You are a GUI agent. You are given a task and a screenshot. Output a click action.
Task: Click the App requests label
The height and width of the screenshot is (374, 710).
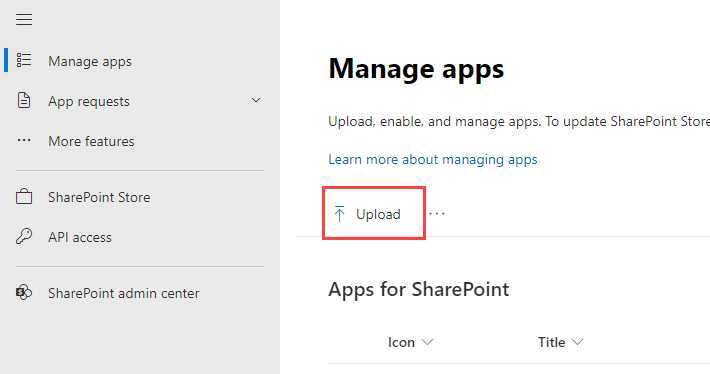pyautogui.click(x=89, y=101)
